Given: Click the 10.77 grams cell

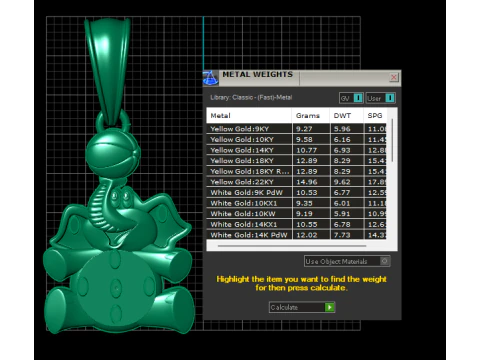Looking at the screenshot, I should click(311, 150).
